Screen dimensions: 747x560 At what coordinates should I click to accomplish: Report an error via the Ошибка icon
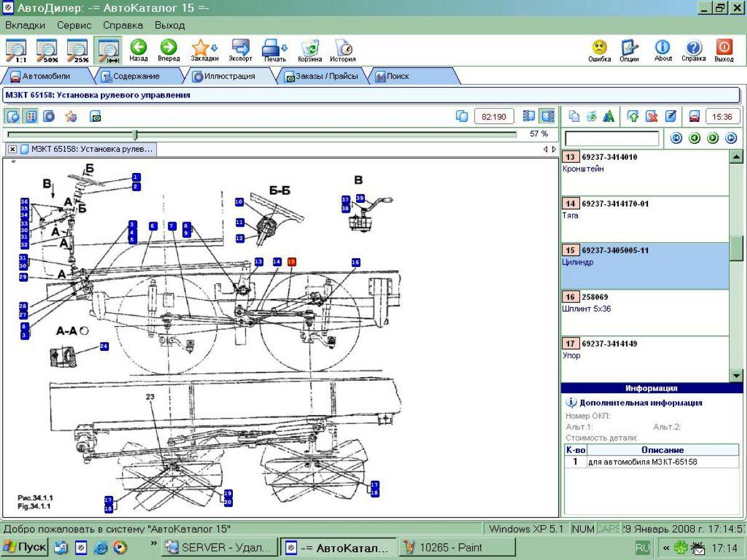click(599, 50)
